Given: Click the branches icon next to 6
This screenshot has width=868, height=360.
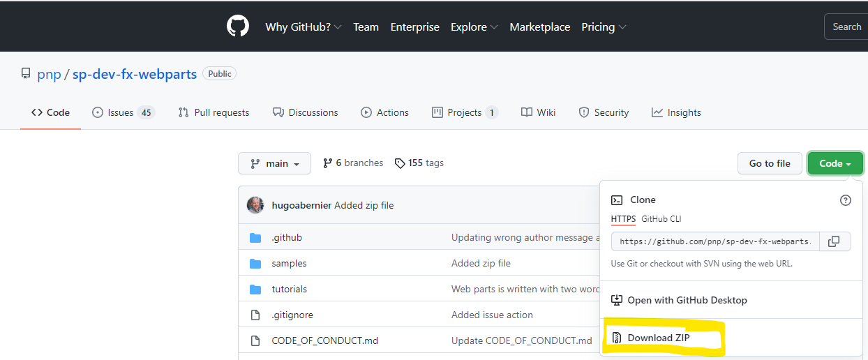Looking at the screenshot, I should 327,163.
